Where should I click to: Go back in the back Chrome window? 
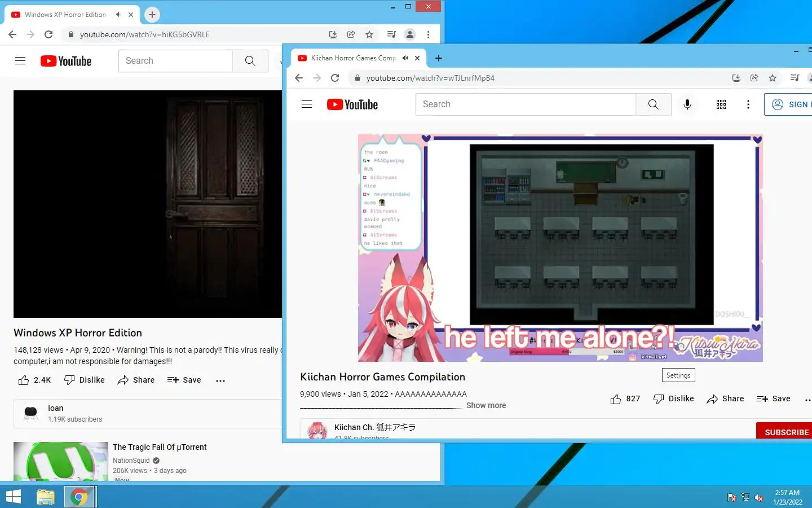tap(12, 34)
